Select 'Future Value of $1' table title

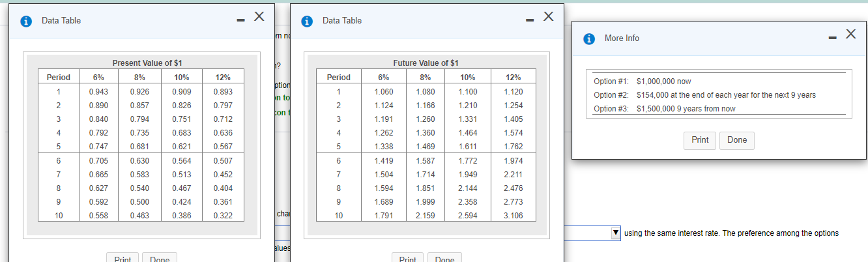pos(426,63)
